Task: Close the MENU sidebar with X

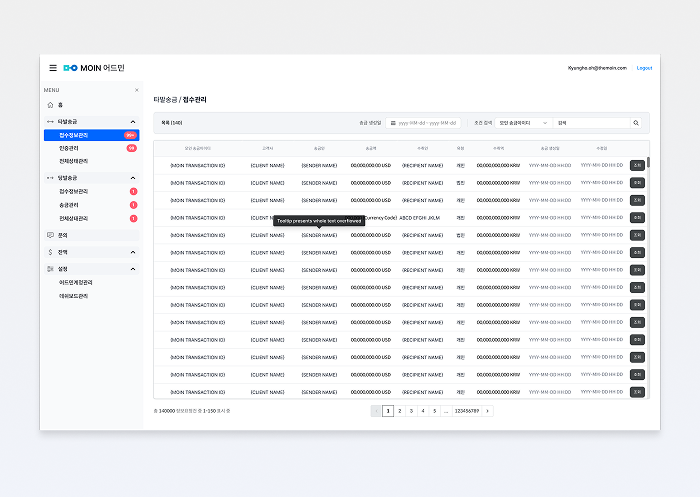Action: [x=136, y=90]
